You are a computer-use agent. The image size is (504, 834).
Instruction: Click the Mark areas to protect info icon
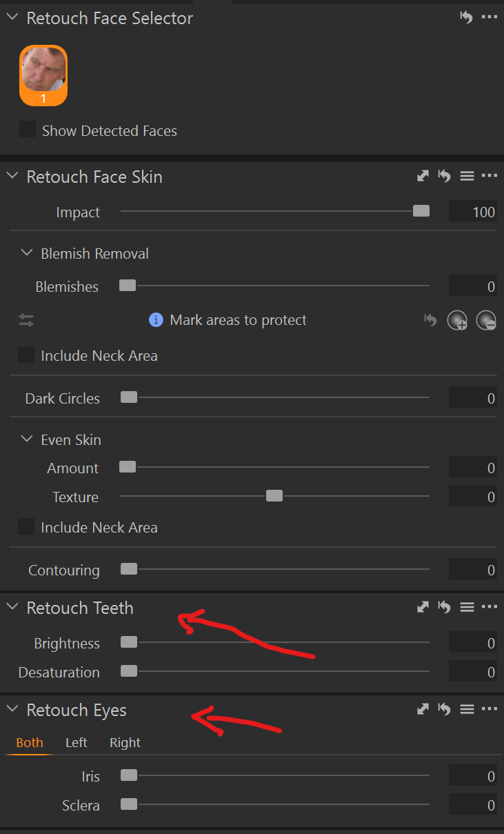157,320
